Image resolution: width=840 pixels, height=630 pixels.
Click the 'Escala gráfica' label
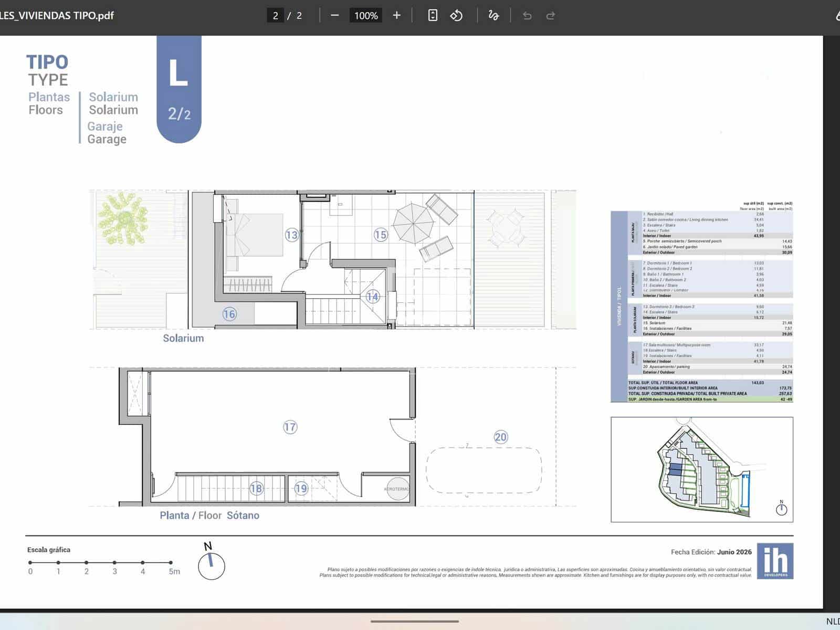(x=49, y=550)
